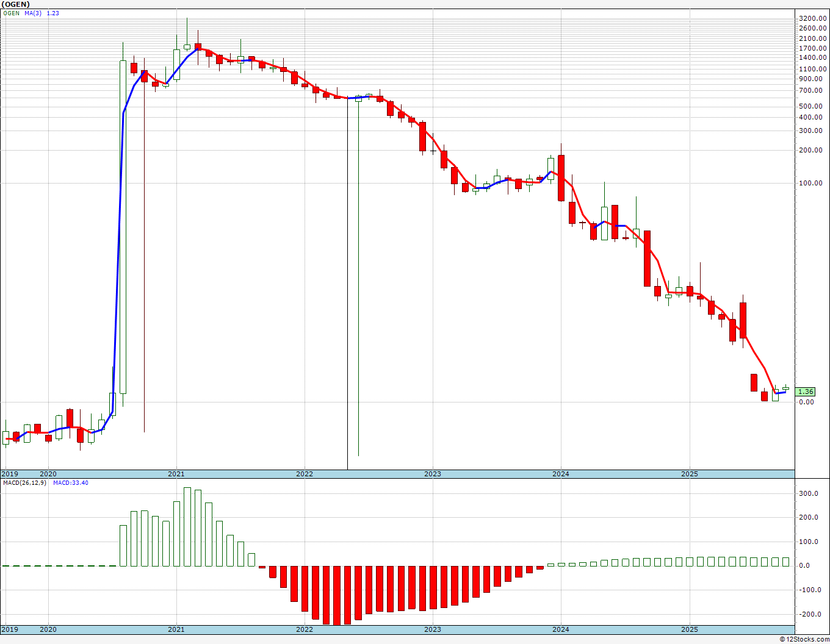Image resolution: width=830 pixels, height=644 pixels.
Task: Select the moving average value "1.23"
Action: pos(53,13)
